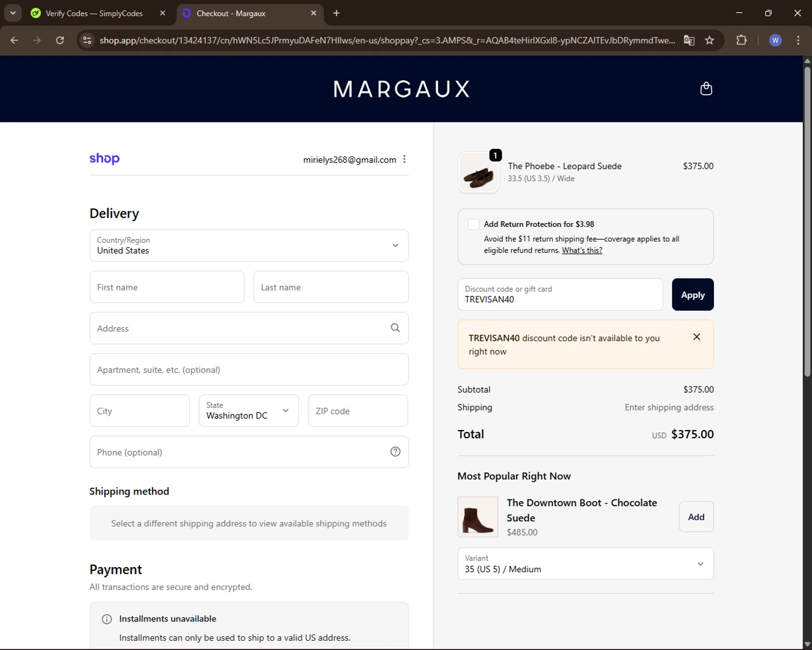This screenshot has width=812, height=650.
Task: Focus the Phone (optional) field
Action: (249, 452)
